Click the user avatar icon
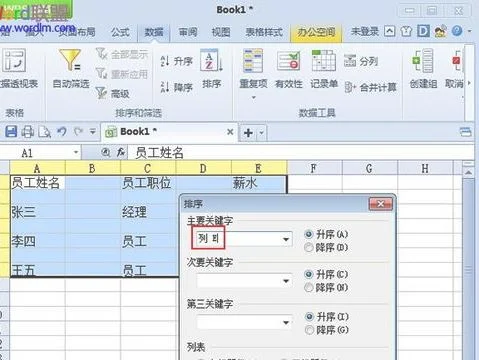 440,31
